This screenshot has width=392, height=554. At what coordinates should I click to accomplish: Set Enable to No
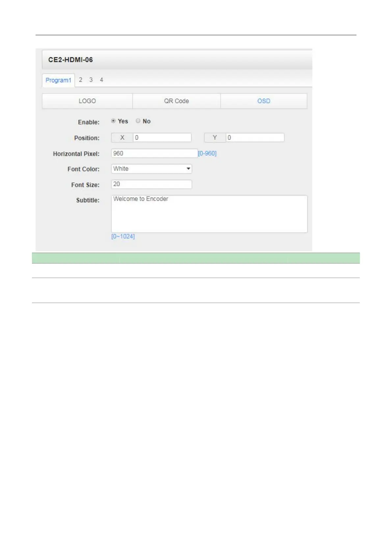pyautogui.click(x=138, y=121)
